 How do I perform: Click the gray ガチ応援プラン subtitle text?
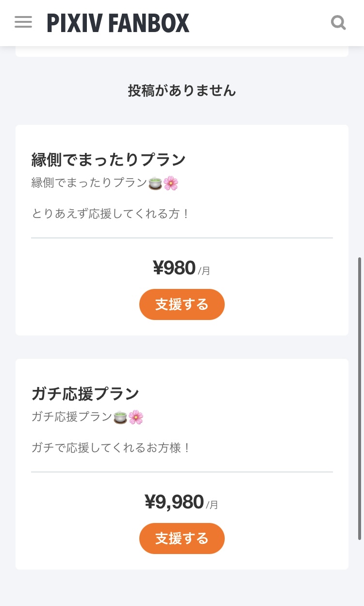(x=72, y=417)
